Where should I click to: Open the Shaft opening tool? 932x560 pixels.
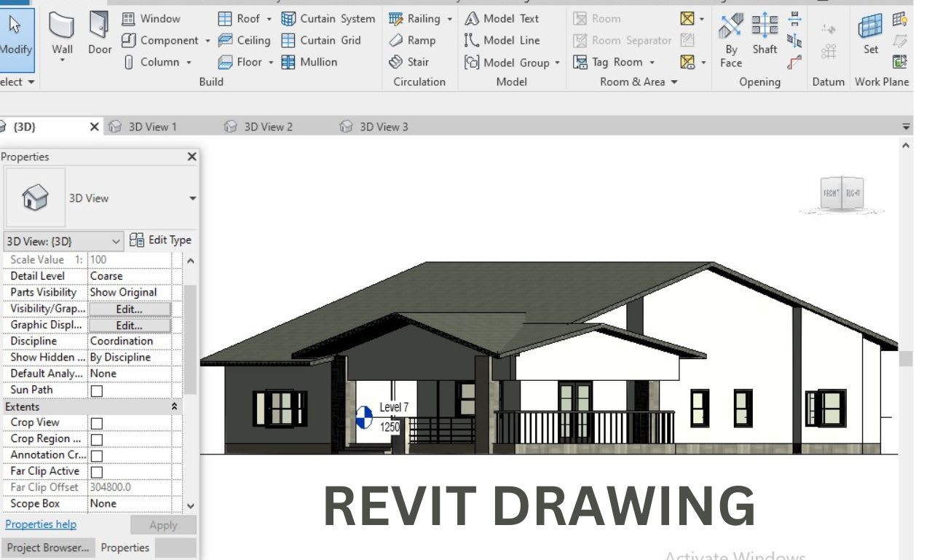pos(765,33)
